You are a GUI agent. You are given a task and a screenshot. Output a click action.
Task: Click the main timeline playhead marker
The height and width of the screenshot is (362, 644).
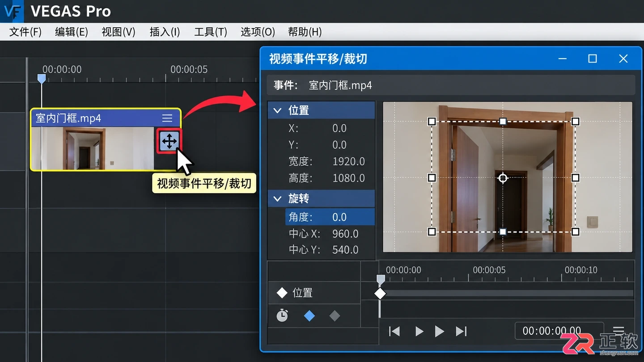[42, 79]
